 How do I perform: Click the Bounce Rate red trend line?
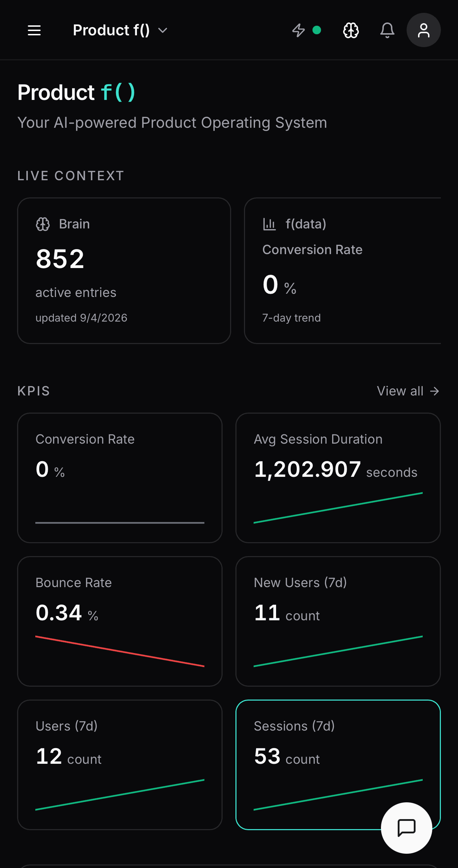(x=120, y=651)
